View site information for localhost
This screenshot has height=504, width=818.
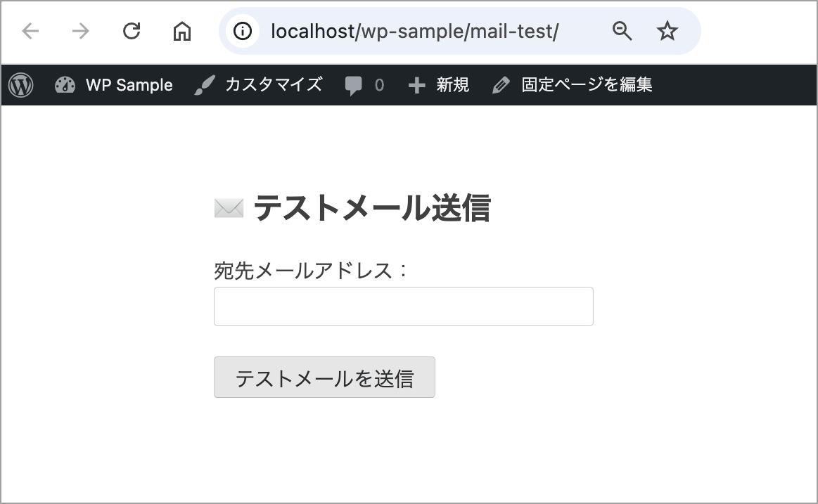[243, 31]
